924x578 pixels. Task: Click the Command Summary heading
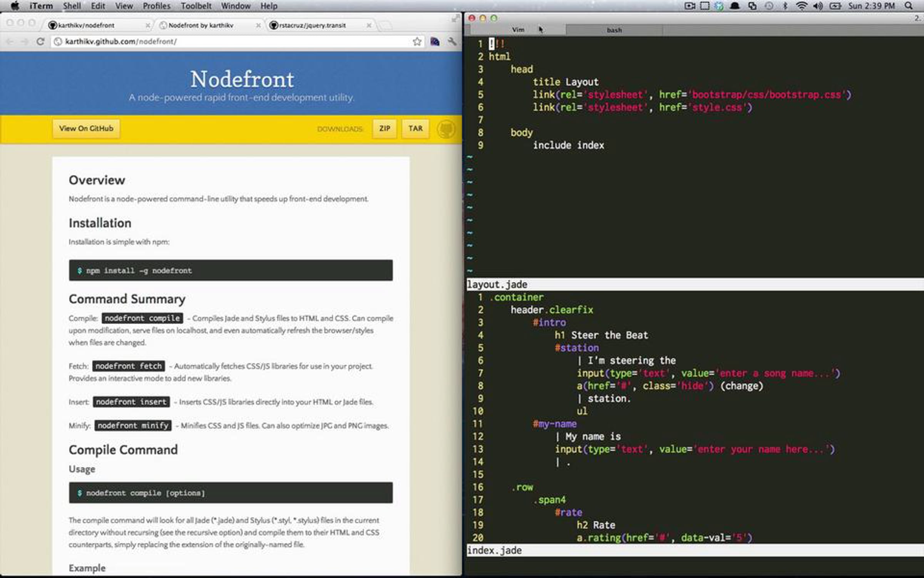point(127,299)
